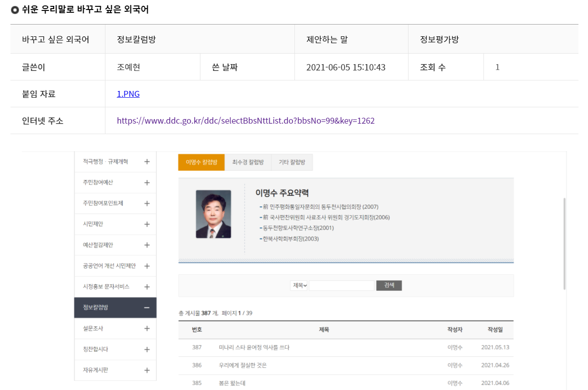Screen dimensions: 588x390
Task: Expand the 시민제안 plus icon
Action: click(147, 225)
